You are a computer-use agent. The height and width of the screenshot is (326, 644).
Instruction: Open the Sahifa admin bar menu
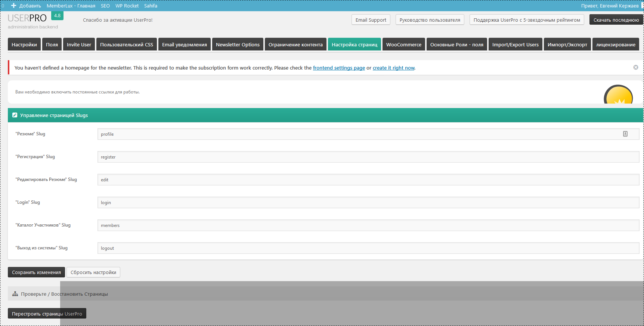click(151, 6)
